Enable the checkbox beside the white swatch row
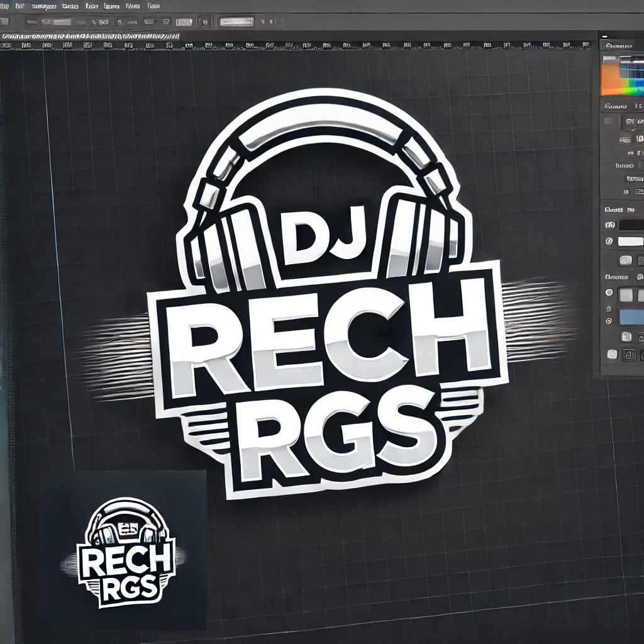The image size is (644, 644). [609, 241]
